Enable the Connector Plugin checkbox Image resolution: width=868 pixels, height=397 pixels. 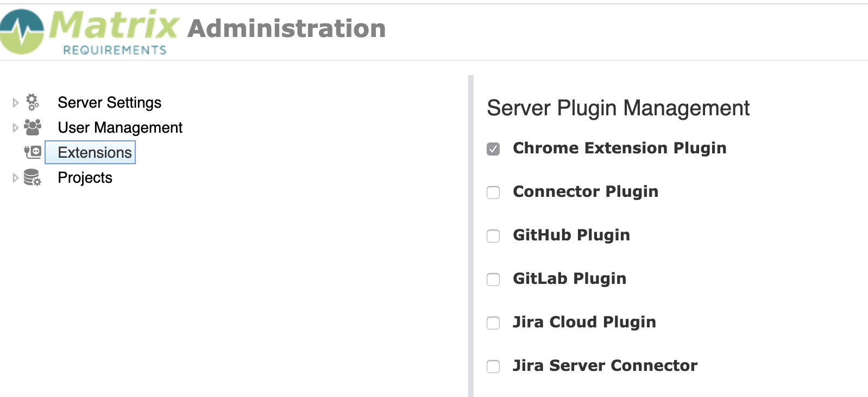click(x=493, y=192)
